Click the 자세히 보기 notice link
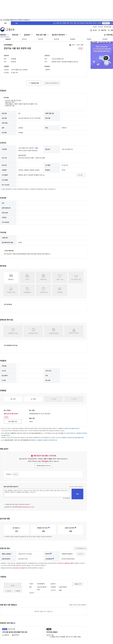Viewport: 113px width, 644px height. click(x=106, y=23)
